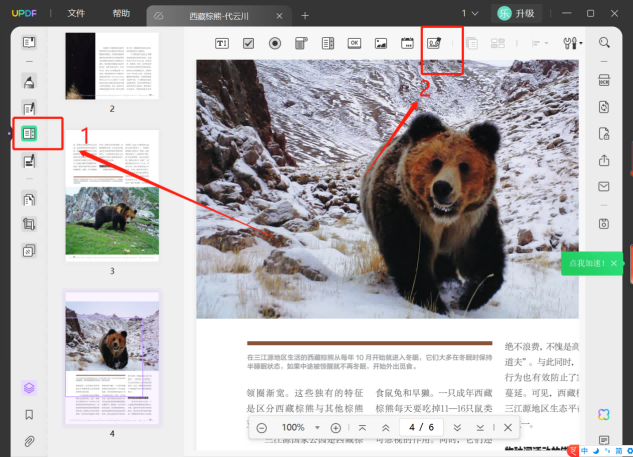Open the Organize Pages tool in sidebar
The image size is (633, 457).
[x=29, y=199]
